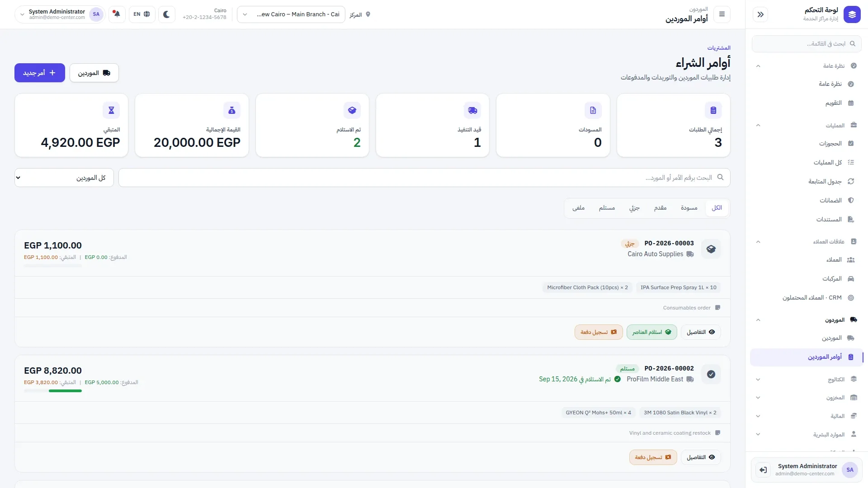The width and height of the screenshot is (868, 488).
Task: Click package icon of PO-2026-00003
Action: 711,249
